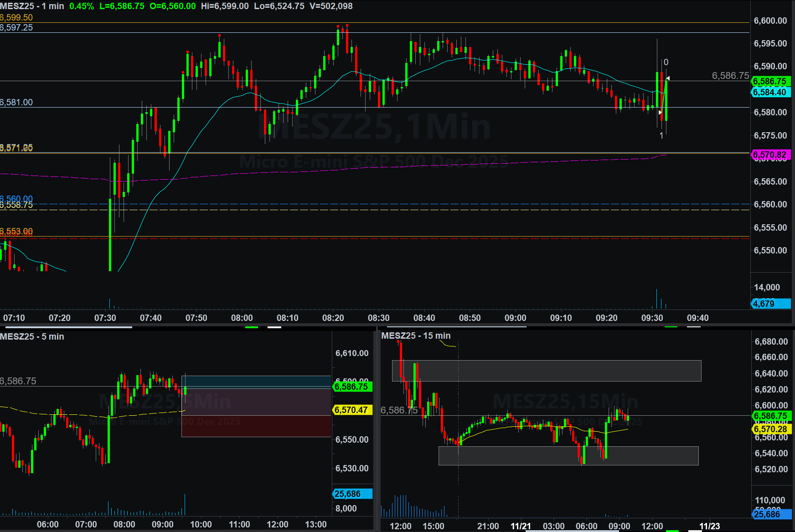Click the white trade entry arrow marker

(x=660, y=112)
